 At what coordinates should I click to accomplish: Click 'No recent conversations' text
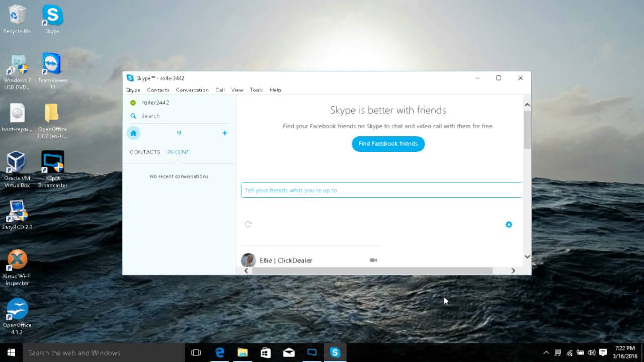click(x=179, y=176)
